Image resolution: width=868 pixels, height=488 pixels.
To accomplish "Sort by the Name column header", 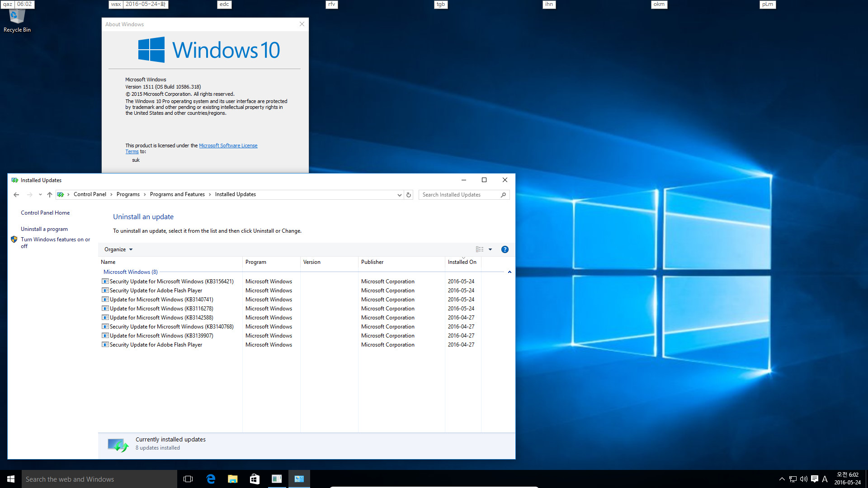I will pos(170,262).
